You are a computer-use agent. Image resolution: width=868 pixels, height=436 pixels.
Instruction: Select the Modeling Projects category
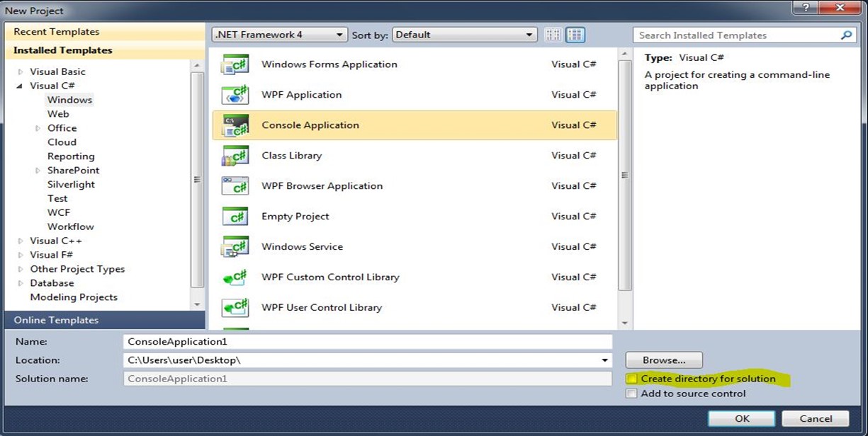point(74,297)
